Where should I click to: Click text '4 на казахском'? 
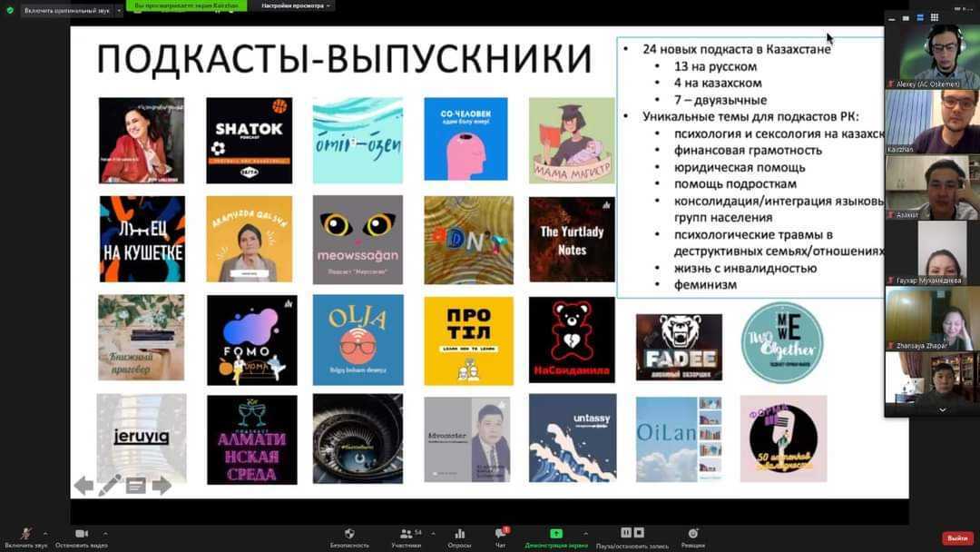click(x=718, y=84)
